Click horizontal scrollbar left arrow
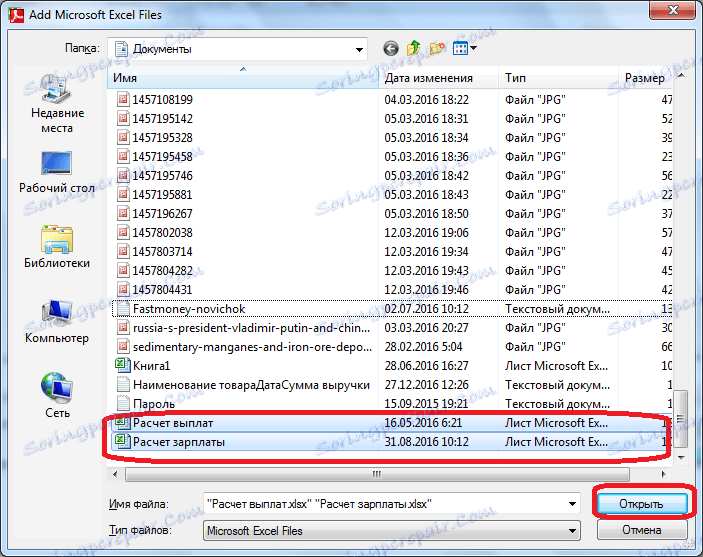This screenshot has width=703, height=557. pyautogui.click(x=115, y=474)
